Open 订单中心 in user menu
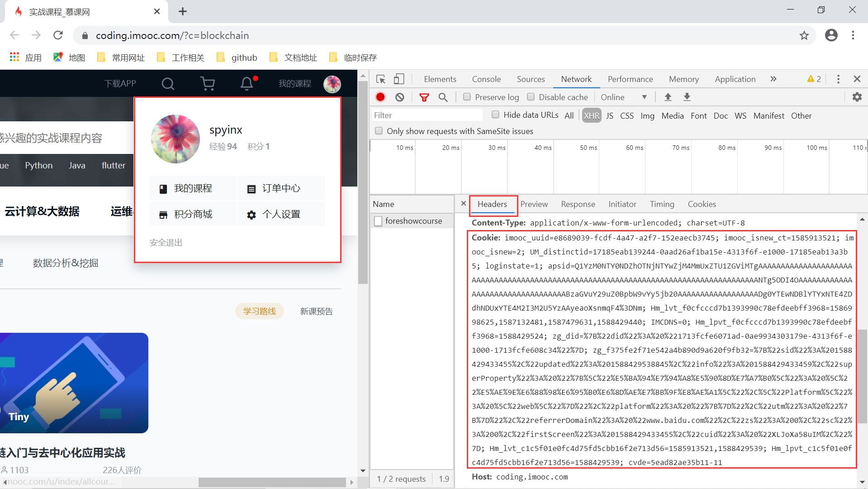 point(281,188)
